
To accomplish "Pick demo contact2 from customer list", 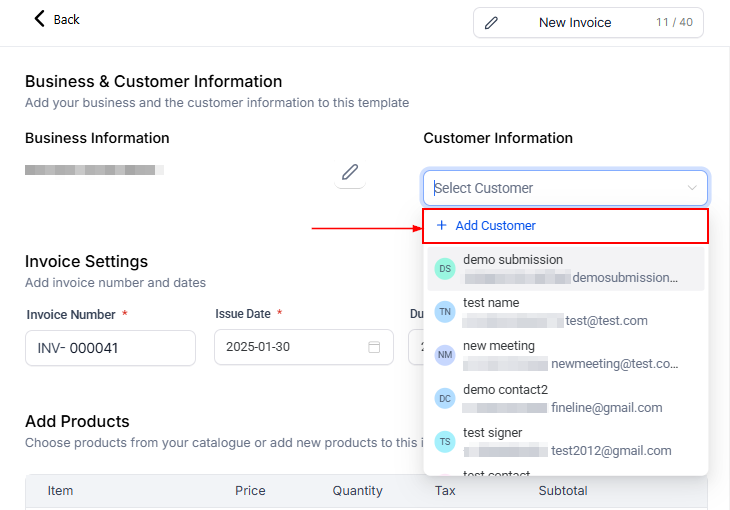I will pyautogui.click(x=566, y=399).
